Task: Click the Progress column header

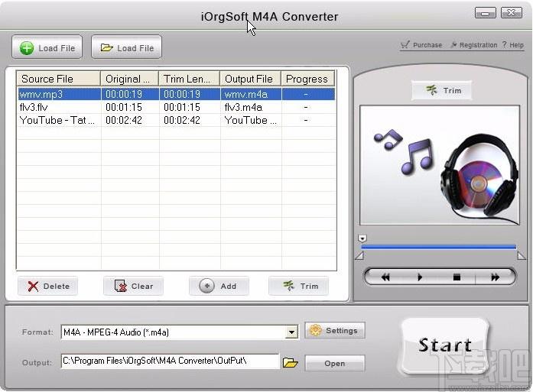Action: pos(308,79)
